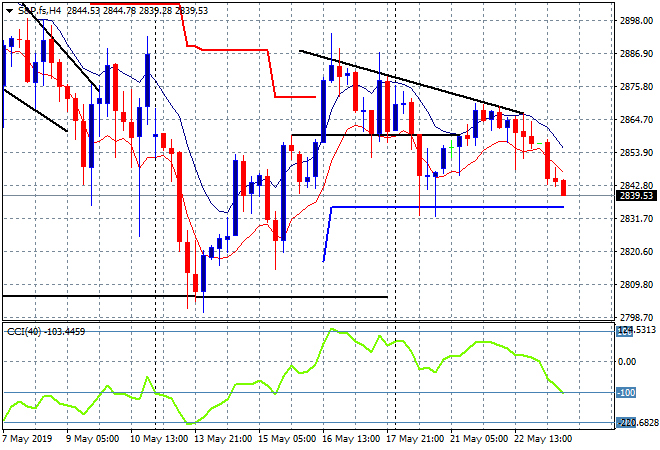Click the 0.00 CCI scale value
This screenshot has width=660, height=450.
(x=626, y=362)
